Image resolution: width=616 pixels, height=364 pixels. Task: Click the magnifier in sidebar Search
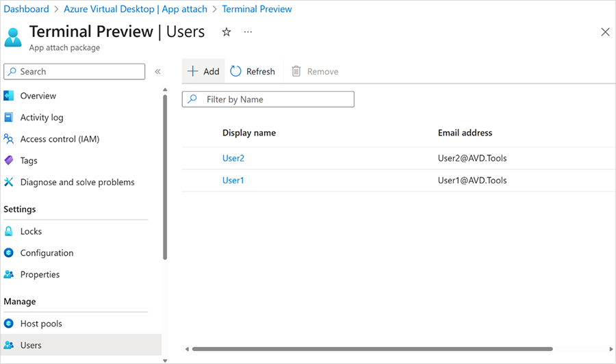click(x=12, y=71)
